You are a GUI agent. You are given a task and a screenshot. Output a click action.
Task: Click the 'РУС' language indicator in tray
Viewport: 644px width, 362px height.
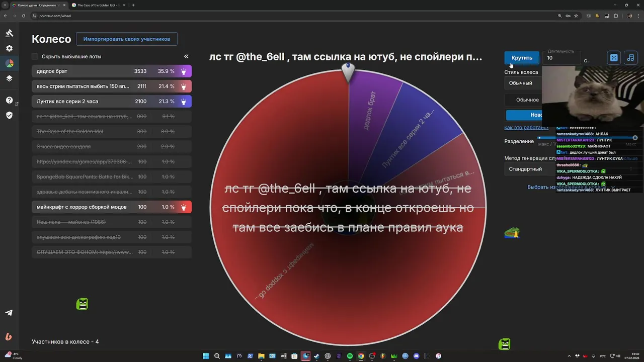(x=603, y=356)
